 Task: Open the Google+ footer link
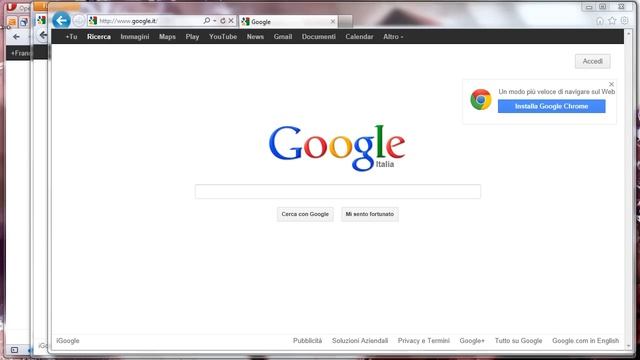(x=472, y=341)
